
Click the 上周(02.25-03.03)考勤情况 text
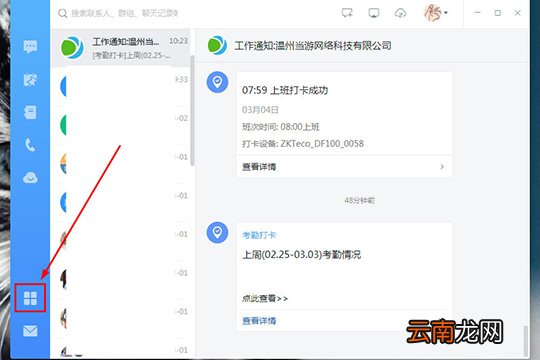tap(301, 255)
